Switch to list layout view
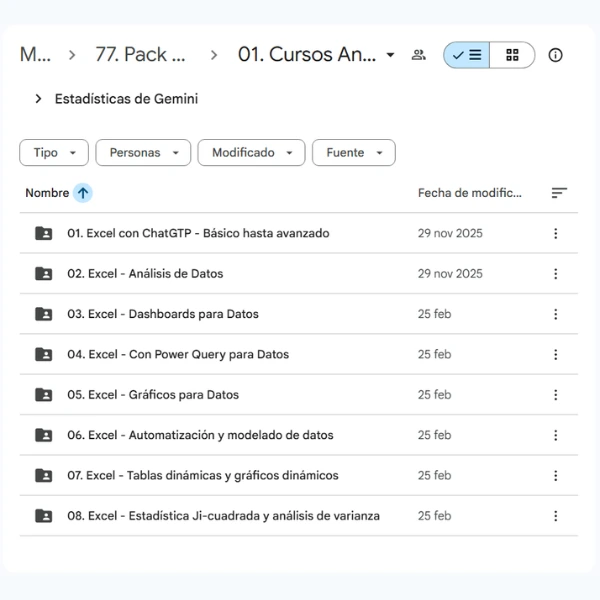The width and height of the screenshot is (600, 600). tap(466, 55)
